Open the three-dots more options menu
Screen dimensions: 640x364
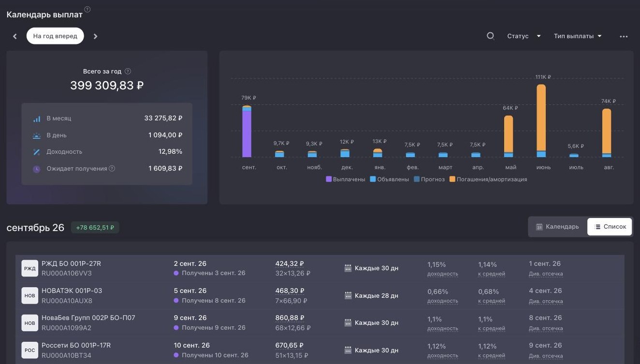pos(624,36)
